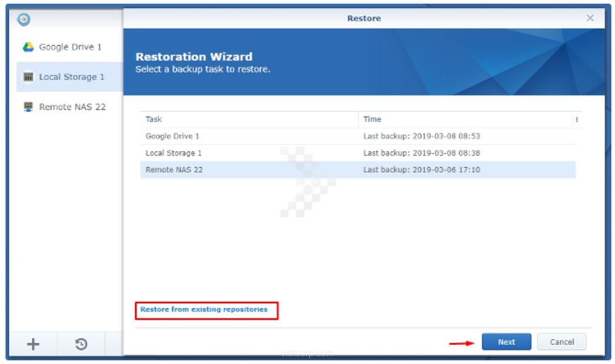Click the Restore window title bar
Viewport: 615px width, 364px height.
[364, 18]
